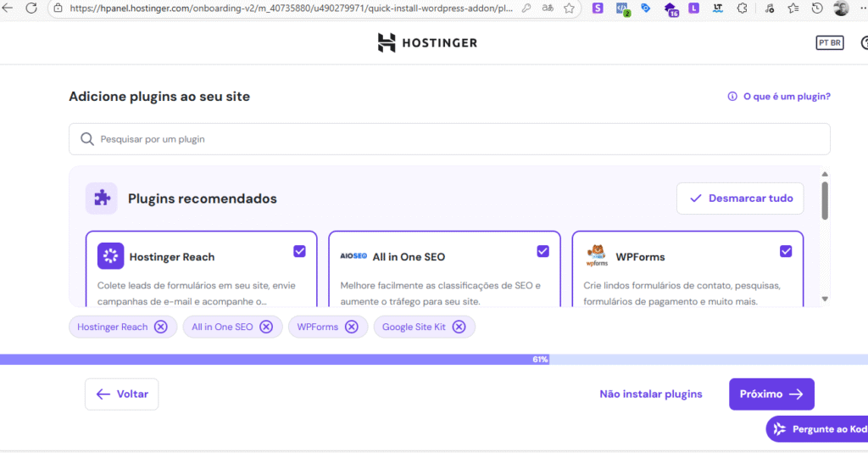
Task: Click the browser address bar URL
Action: (292, 8)
